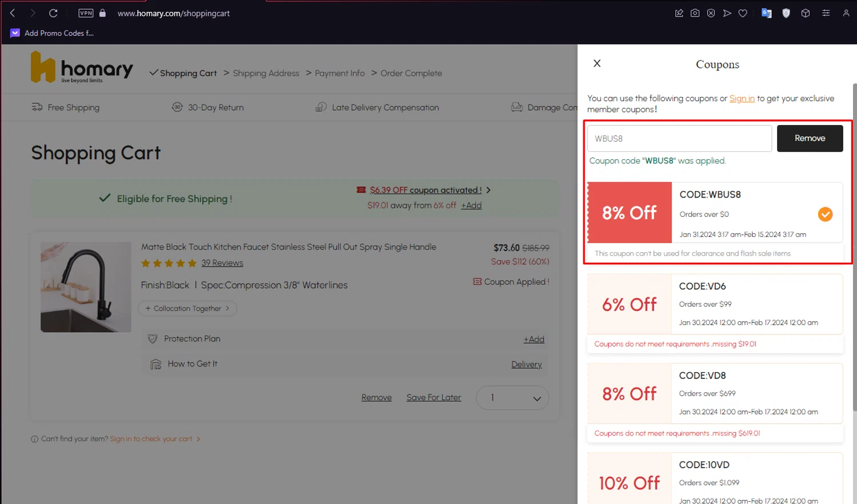Screen dimensions: 857x504
Task: Click the Order Complete step
Action: coord(411,73)
